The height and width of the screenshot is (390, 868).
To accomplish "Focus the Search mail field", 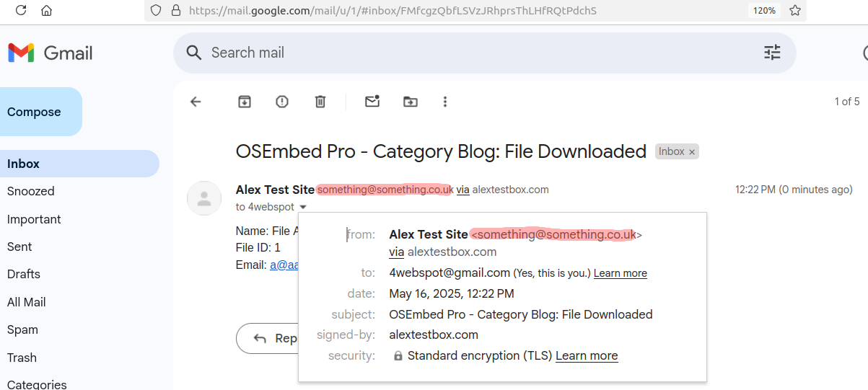I will [x=483, y=53].
